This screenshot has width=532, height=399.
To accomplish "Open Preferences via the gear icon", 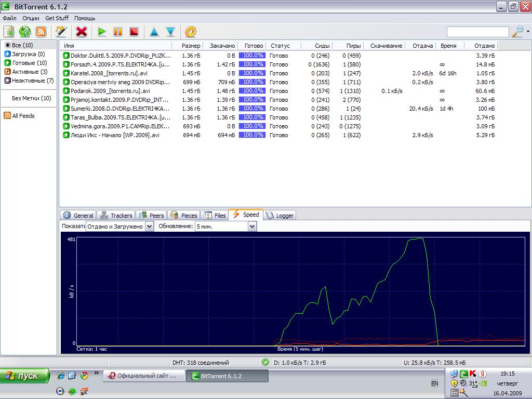I will 190,32.
